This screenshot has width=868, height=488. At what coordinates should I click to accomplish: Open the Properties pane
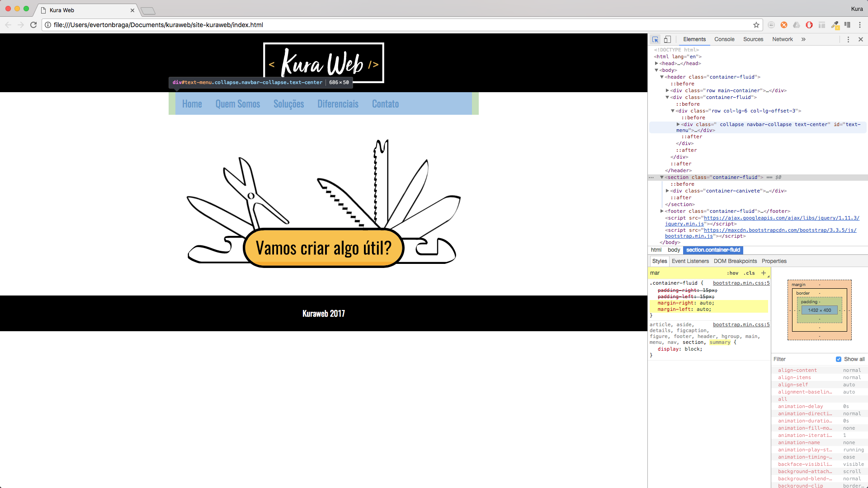click(x=774, y=261)
